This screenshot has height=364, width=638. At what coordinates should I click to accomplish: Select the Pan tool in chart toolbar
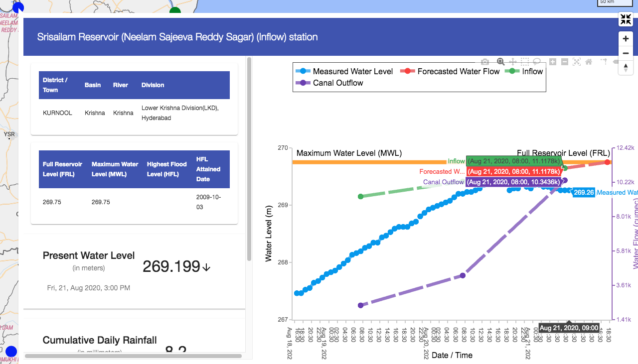point(512,62)
